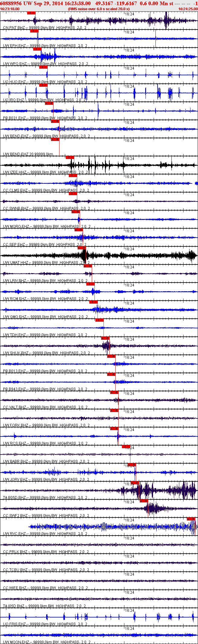Click the red pick marker on the CN.PNT trace
The height and width of the screenshot is (644, 198).
(x=31, y=13)
